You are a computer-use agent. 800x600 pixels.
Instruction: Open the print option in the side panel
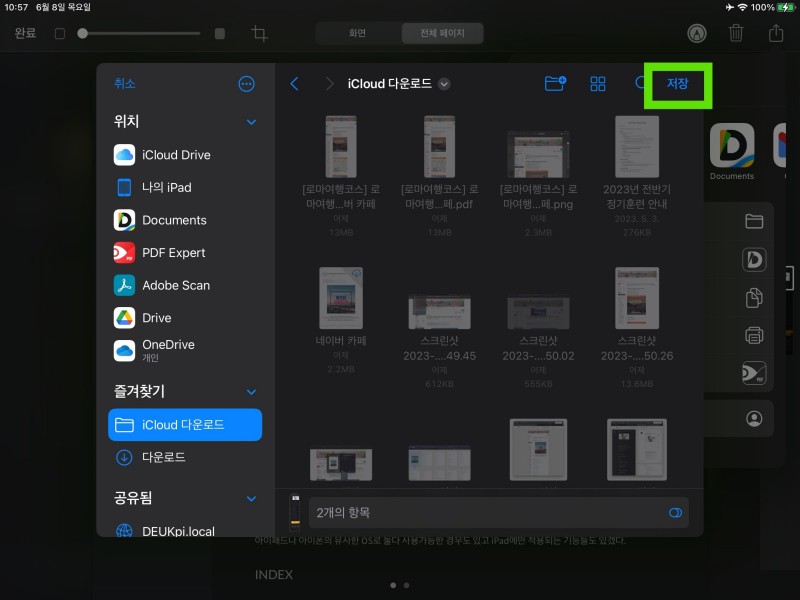coord(754,335)
